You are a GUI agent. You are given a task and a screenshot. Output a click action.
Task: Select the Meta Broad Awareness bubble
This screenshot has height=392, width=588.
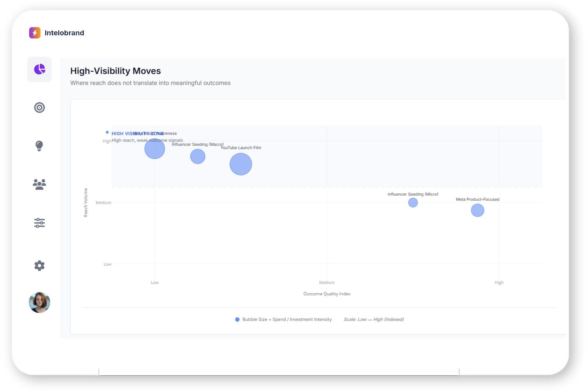click(155, 149)
